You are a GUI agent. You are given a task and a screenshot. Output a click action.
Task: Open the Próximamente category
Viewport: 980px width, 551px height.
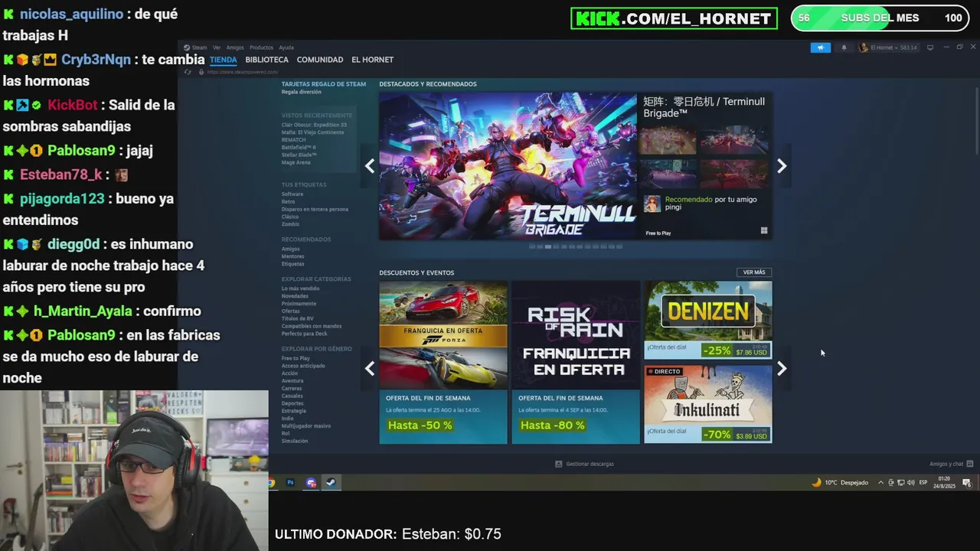coord(299,304)
